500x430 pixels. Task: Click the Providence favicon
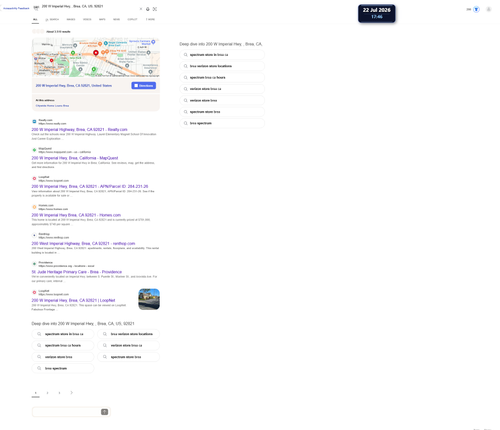(x=34, y=264)
